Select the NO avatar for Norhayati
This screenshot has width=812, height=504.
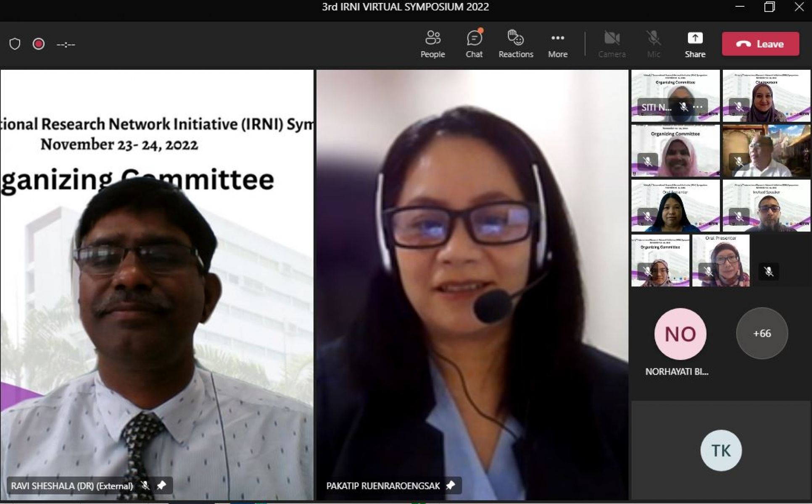point(680,333)
